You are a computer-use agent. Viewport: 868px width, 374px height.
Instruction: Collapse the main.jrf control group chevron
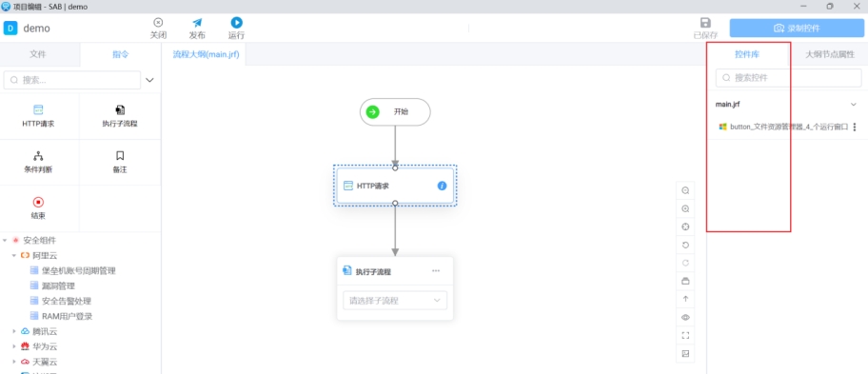[x=854, y=104]
